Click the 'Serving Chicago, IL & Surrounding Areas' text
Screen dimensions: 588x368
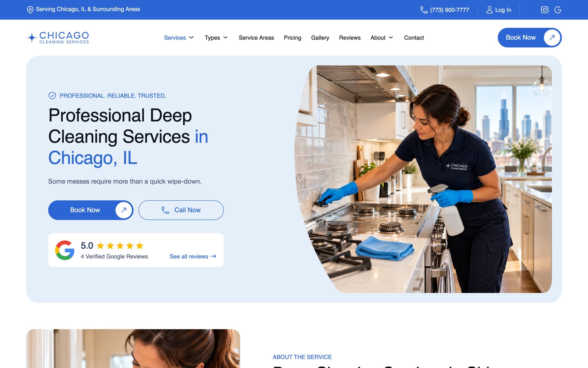pos(88,9)
